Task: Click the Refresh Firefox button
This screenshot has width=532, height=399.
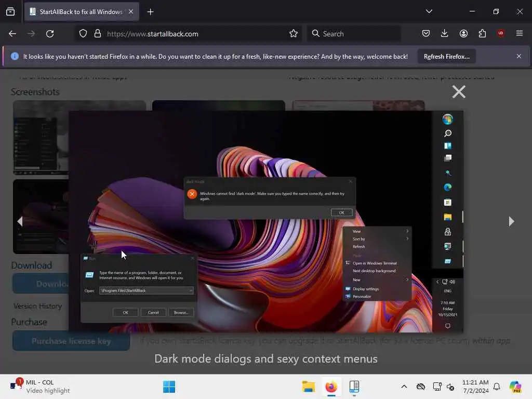Action: [446, 57]
